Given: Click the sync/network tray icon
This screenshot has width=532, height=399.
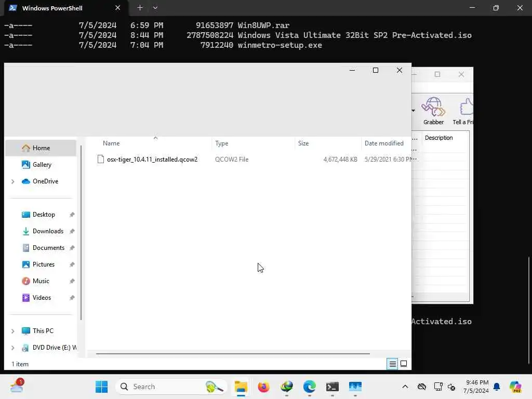Looking at the screenshot, I should coord(451,387).
